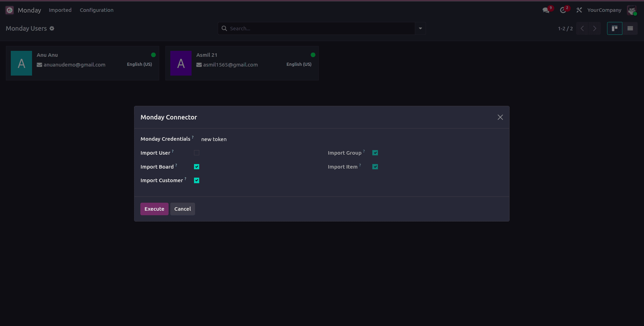Screen dimensions: 644x326
Task: Click English (US) on Anu Anu card
Action: (x=139, y=64)
